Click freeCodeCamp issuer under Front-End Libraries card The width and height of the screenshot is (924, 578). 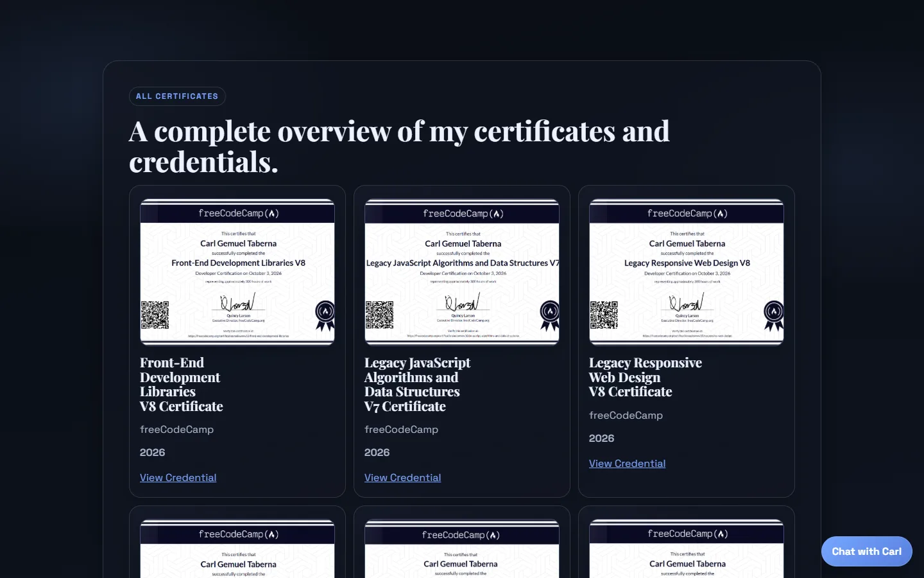[176, 430]
